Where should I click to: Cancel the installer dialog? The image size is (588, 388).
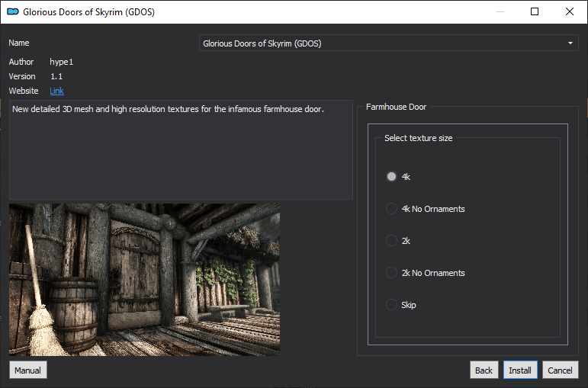coord(561,370)
